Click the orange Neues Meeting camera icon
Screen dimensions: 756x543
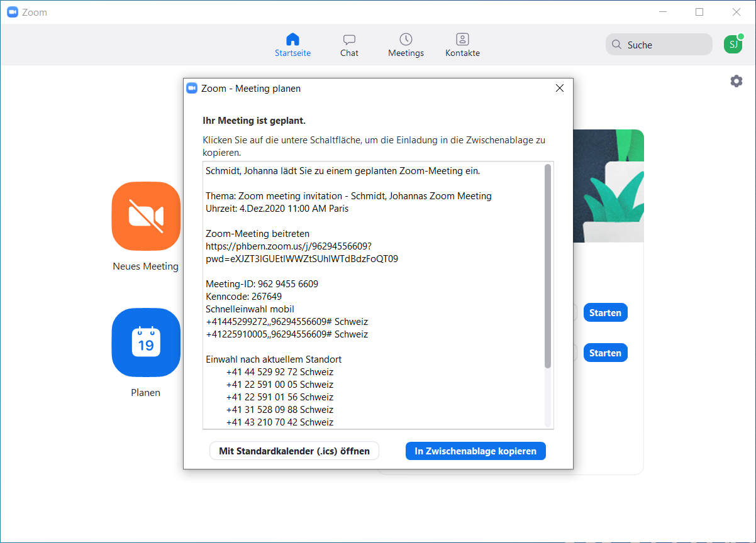click(x=146, y=216)
